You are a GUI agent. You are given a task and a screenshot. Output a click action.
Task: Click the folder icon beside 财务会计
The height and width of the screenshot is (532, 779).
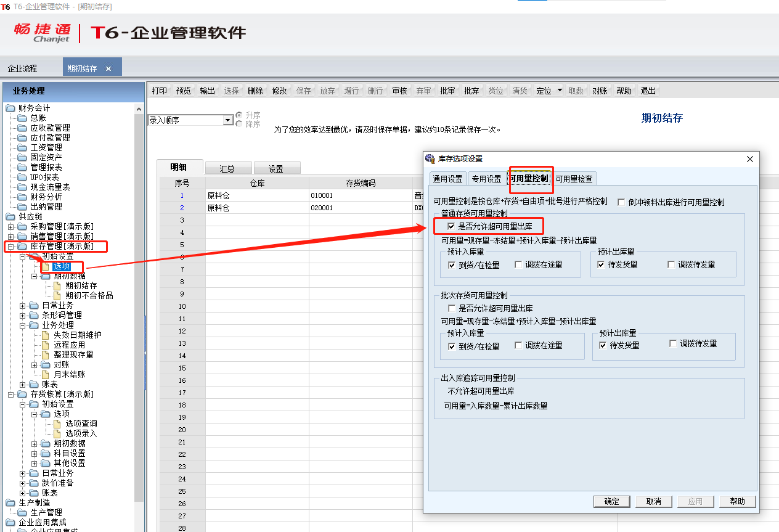[x=10, y=108]
